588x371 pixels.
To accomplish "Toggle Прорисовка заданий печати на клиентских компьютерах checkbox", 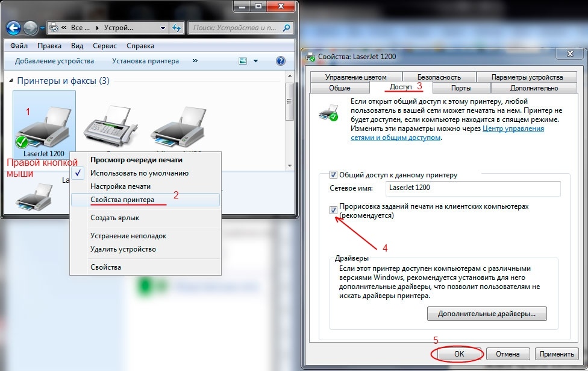I will pyautogui.click(x=333, y=209).
